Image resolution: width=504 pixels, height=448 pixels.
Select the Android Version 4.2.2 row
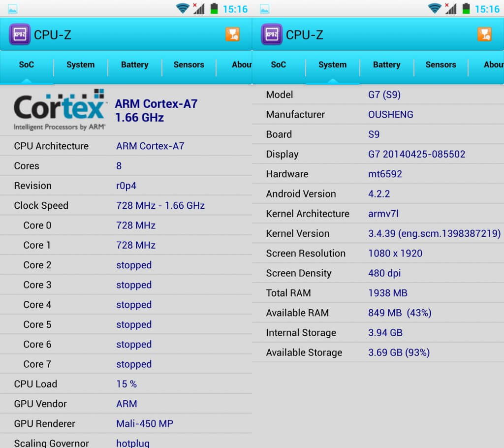click(378, 194)
